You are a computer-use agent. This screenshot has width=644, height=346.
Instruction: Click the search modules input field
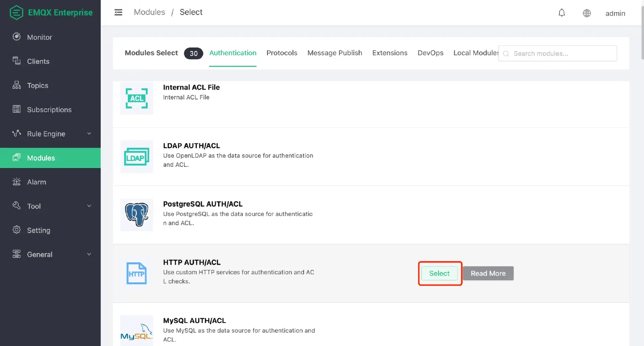558,53
